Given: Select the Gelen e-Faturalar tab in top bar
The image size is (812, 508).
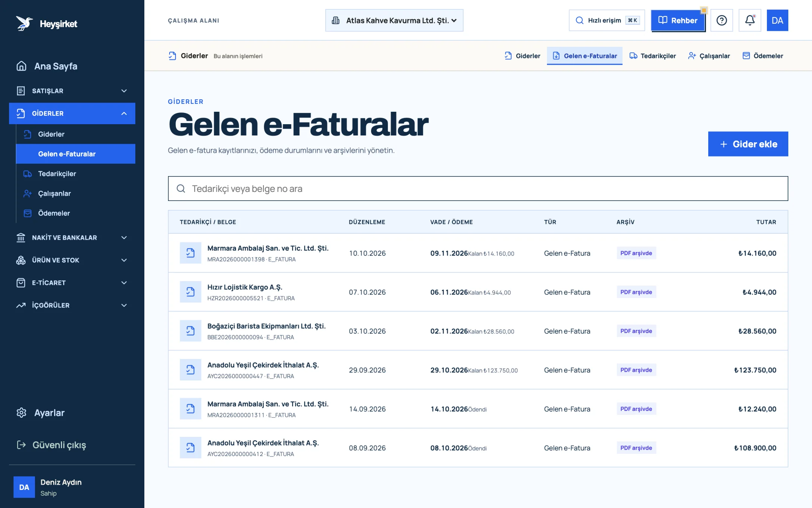Looking at the screenshot, I should (585, 56).
